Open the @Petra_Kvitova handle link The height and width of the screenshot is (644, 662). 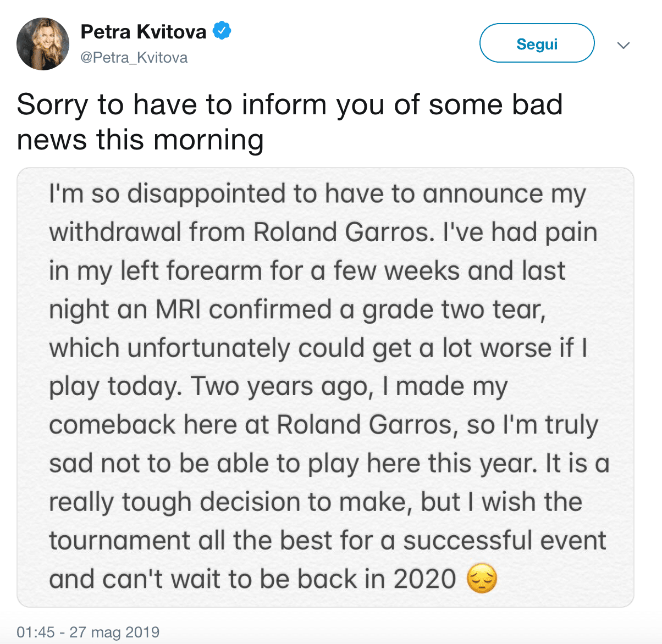click(134, 58)
